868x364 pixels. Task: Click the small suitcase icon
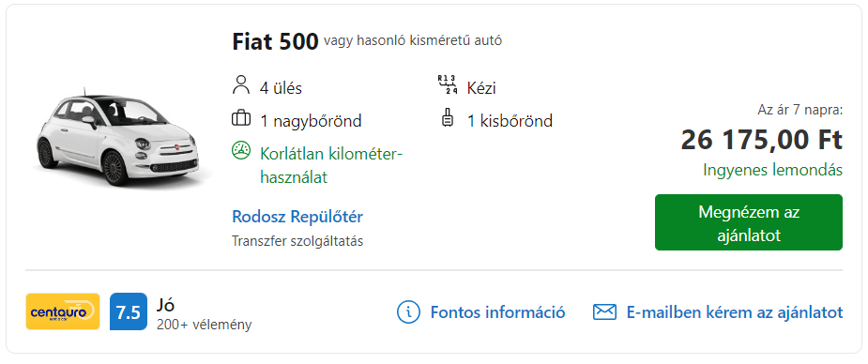447,119
